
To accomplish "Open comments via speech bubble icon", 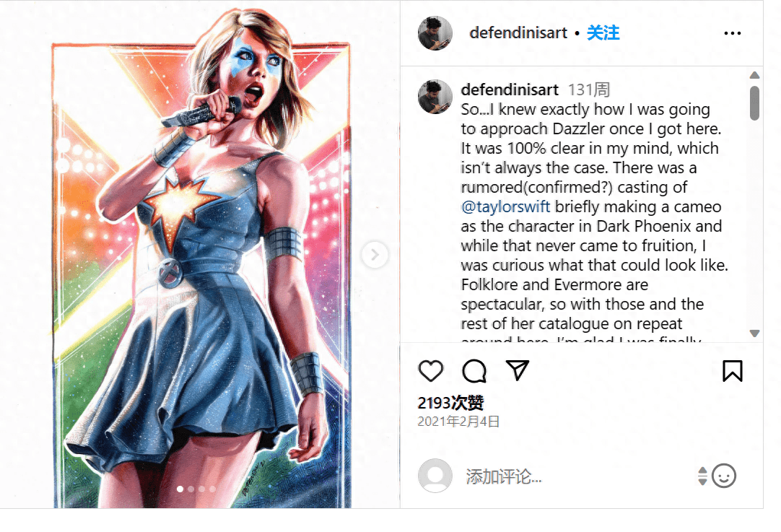I will coord(474,371).
